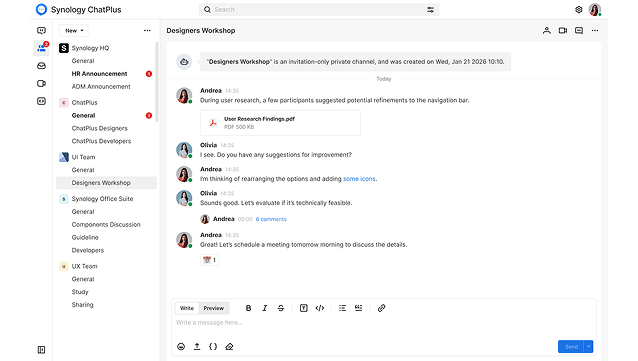Open the settings gear icon at top right
The height and width of the screenshot is (361, 638).
tap(579, 9)
